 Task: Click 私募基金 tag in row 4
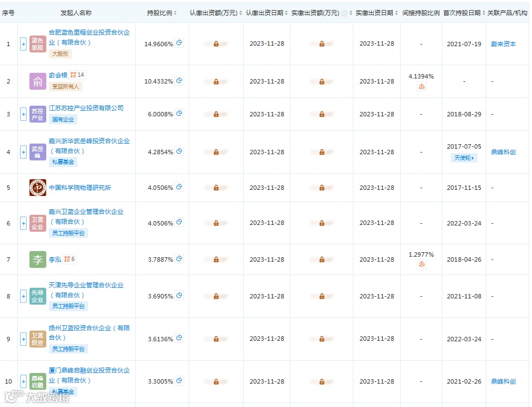[x=63, y=162]
